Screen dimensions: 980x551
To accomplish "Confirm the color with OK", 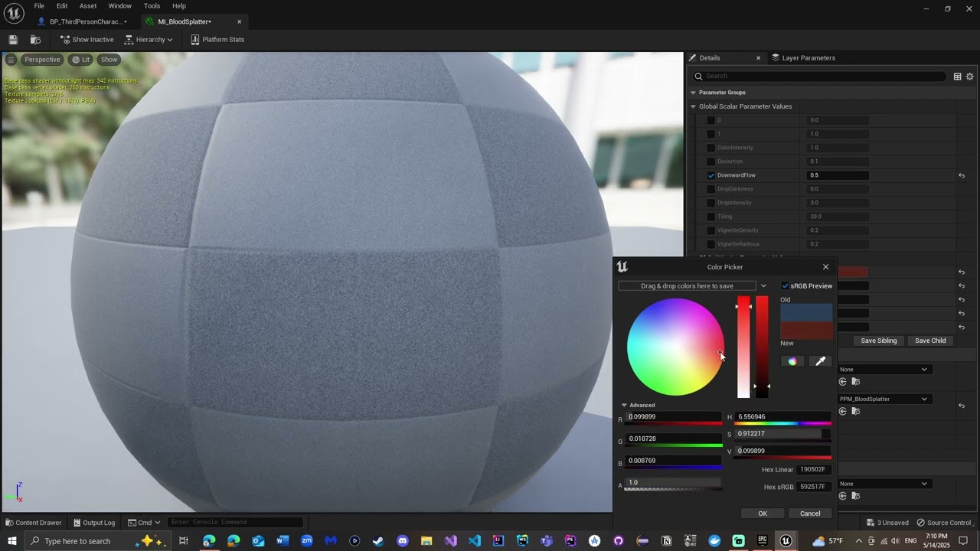I will (x=763, y=514).
